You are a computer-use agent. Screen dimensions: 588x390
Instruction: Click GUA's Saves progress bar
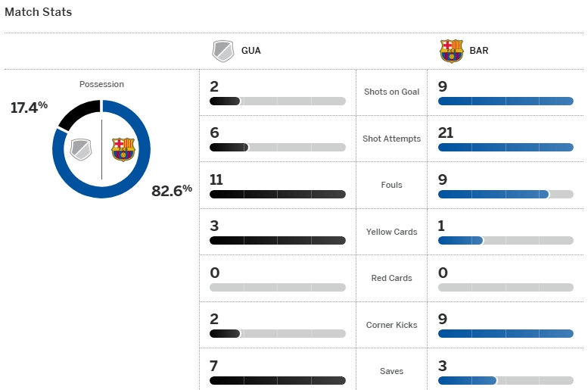coord(278,380)
